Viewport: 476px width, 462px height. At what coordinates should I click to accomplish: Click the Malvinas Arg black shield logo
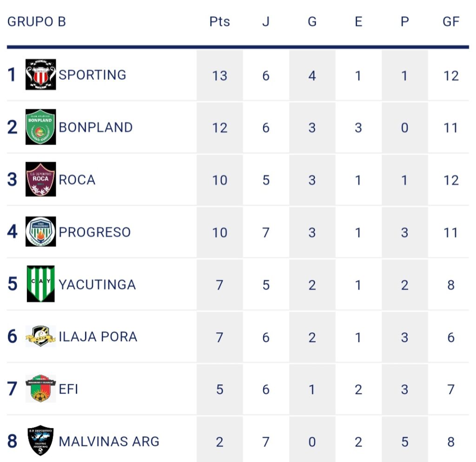pos(41,441)
